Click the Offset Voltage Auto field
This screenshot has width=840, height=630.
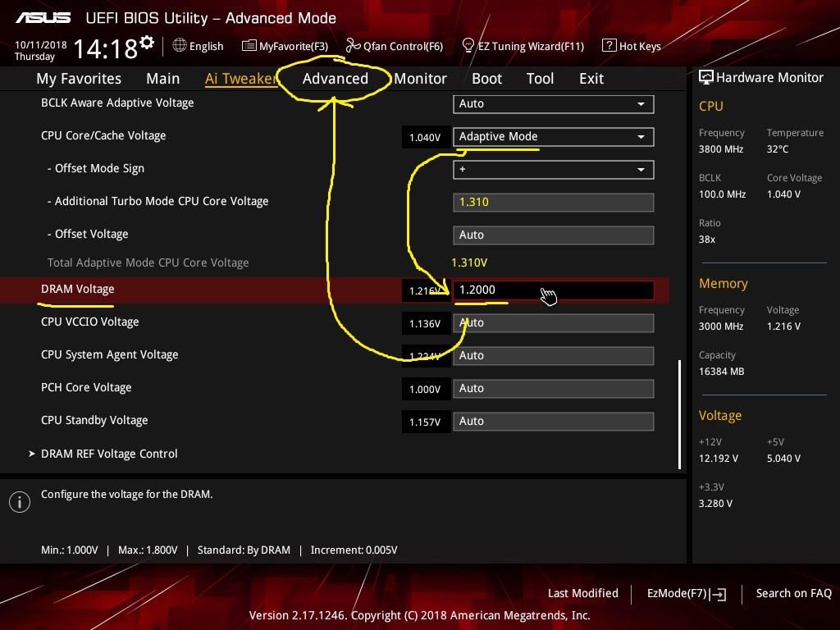(553, 235)
